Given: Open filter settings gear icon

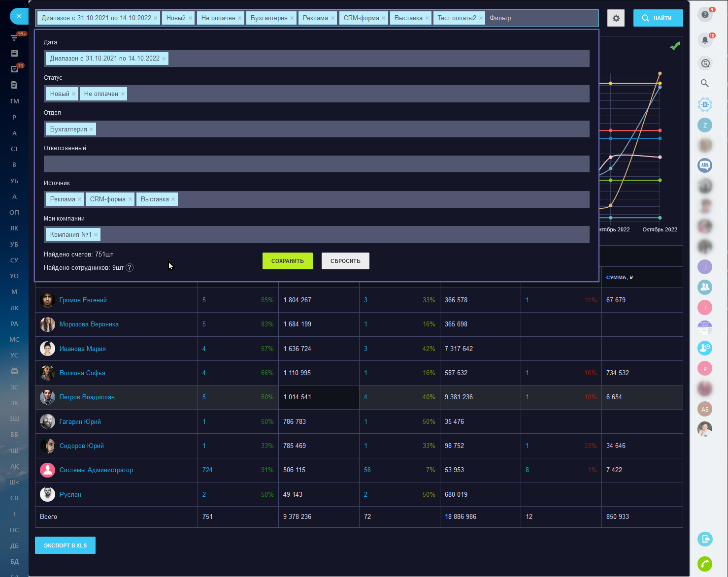Looking at the screenshot, I should pyautogui.click(x=616, y=18).
